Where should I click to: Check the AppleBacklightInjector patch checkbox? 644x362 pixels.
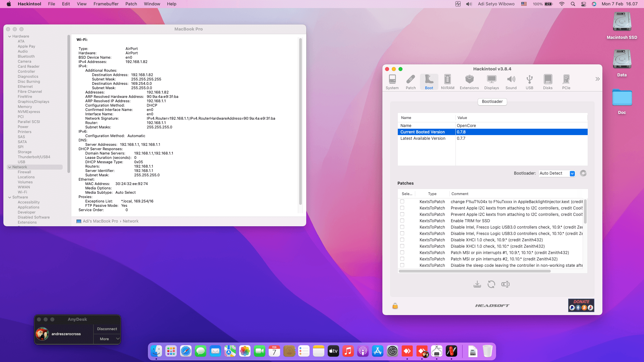coord(402,201)
